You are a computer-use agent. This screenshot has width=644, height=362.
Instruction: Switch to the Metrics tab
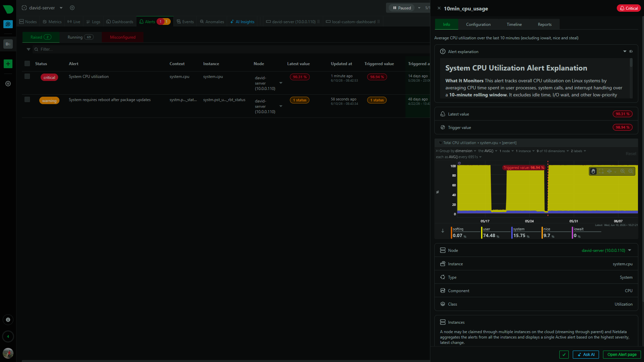tap(52, 21)
